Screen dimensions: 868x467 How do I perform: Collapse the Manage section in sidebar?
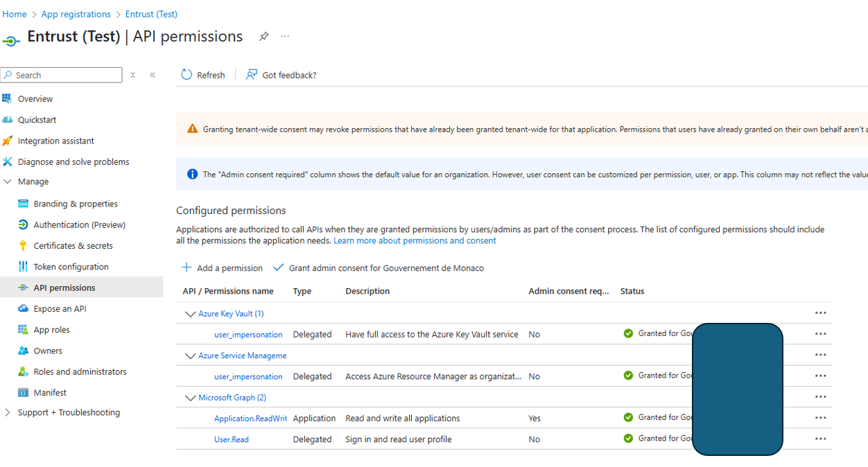8,182
